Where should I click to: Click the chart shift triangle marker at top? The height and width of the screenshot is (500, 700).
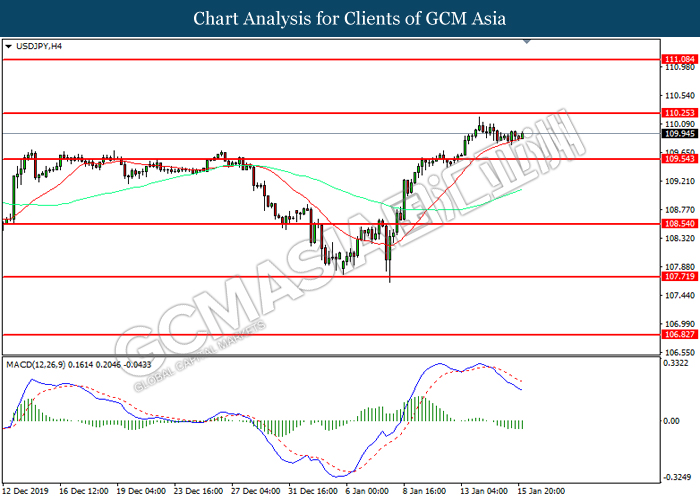pyautogui.click(x=527, y=42)
